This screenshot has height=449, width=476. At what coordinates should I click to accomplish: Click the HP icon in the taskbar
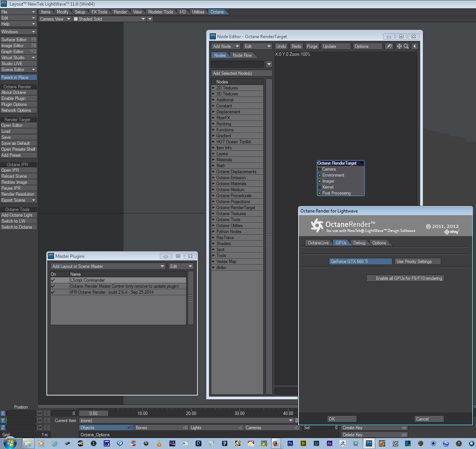tap(146, 443)
